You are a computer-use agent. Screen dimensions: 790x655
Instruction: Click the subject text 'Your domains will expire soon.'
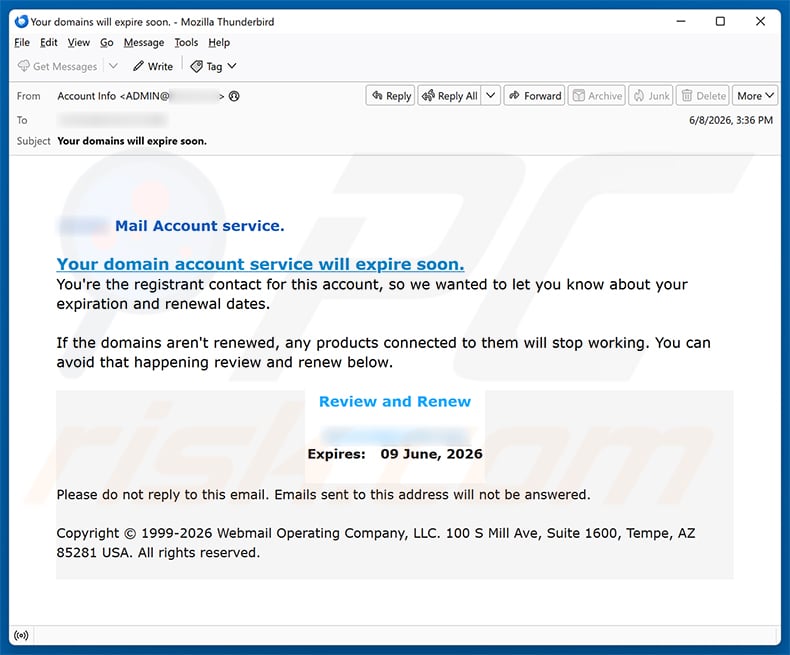[x=132, y=141]
